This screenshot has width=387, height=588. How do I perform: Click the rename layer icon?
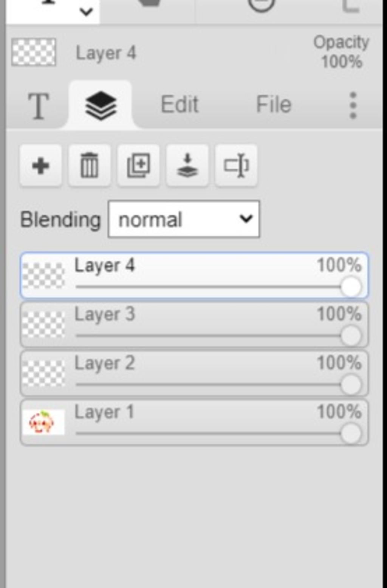pos(236,166)
